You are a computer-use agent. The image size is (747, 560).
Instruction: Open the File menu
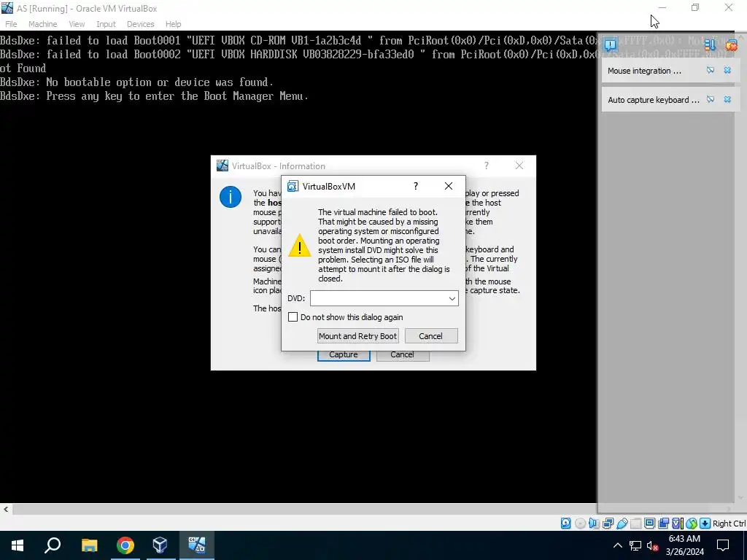point(11,24)
